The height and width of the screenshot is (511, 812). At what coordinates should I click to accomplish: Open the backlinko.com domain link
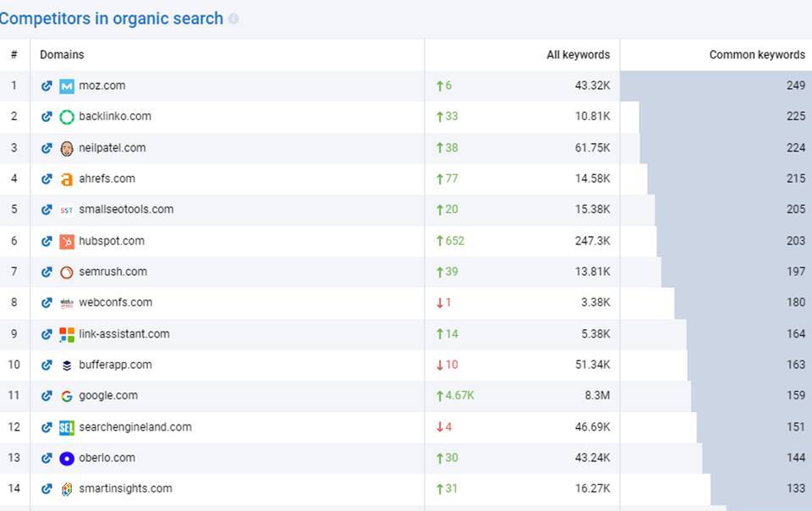tap(114, 117)
